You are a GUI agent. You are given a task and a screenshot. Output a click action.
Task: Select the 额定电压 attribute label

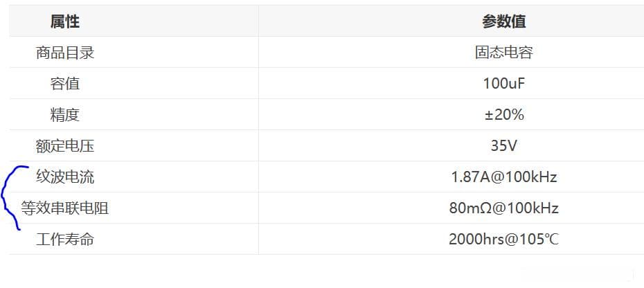point(65,146)
